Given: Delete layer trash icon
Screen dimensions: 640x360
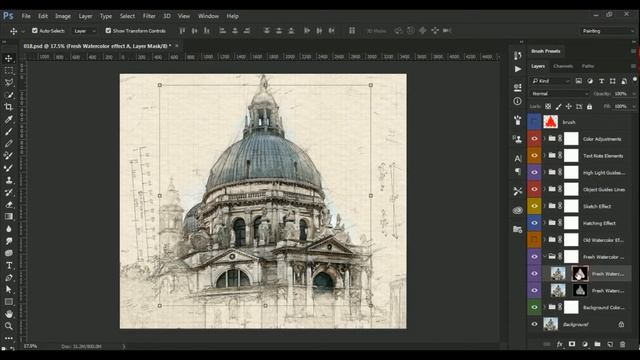Looking at the screenshot, I should point(622,344).
